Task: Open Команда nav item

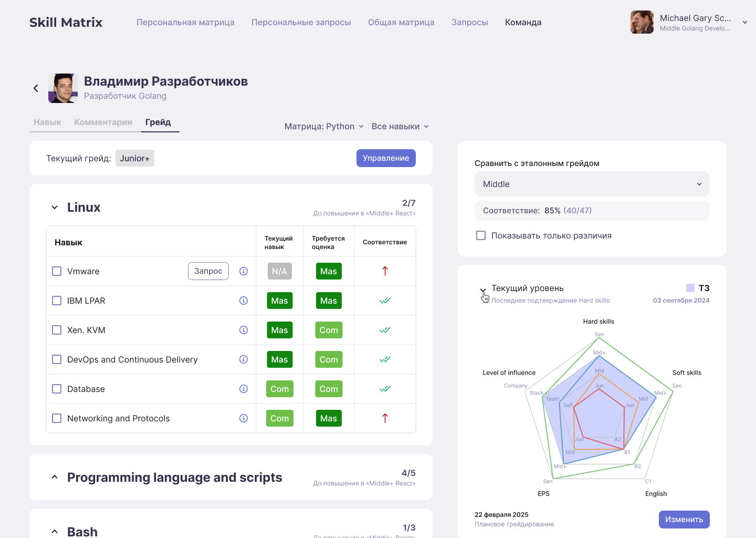Action: click(x=523, y=22)
